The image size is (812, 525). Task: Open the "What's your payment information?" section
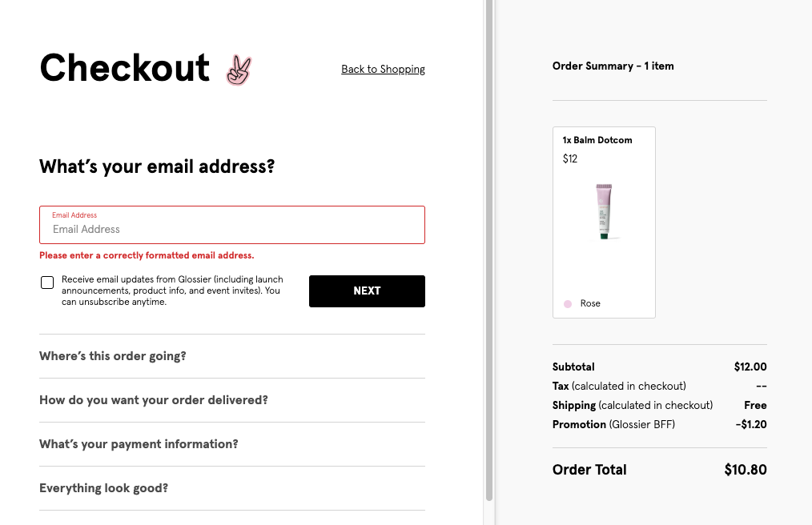coord(139,444)
